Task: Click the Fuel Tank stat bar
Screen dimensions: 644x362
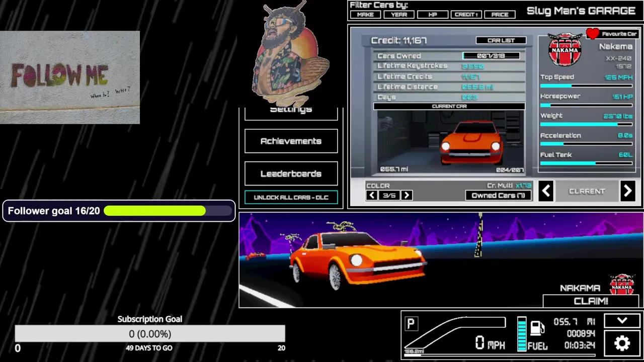Action: 586,163
